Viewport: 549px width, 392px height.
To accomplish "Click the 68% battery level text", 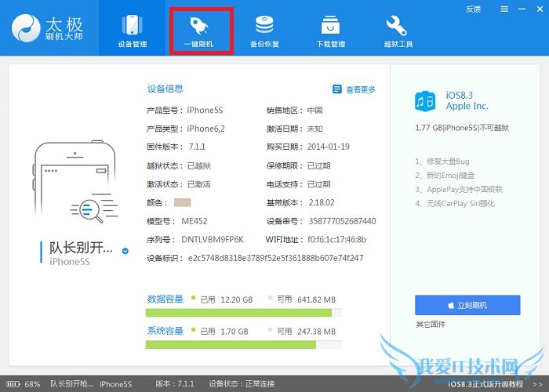I will (32, 384).
